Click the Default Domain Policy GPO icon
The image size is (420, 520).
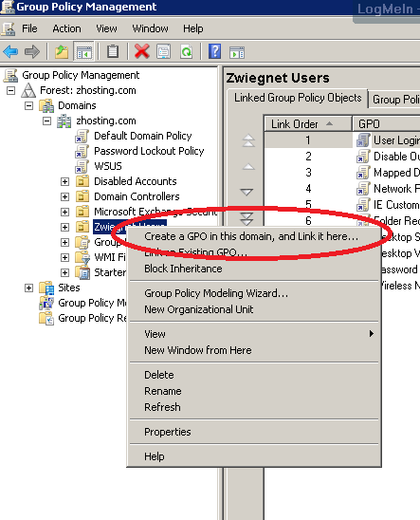pyautogui.click(x=82, y=137)
